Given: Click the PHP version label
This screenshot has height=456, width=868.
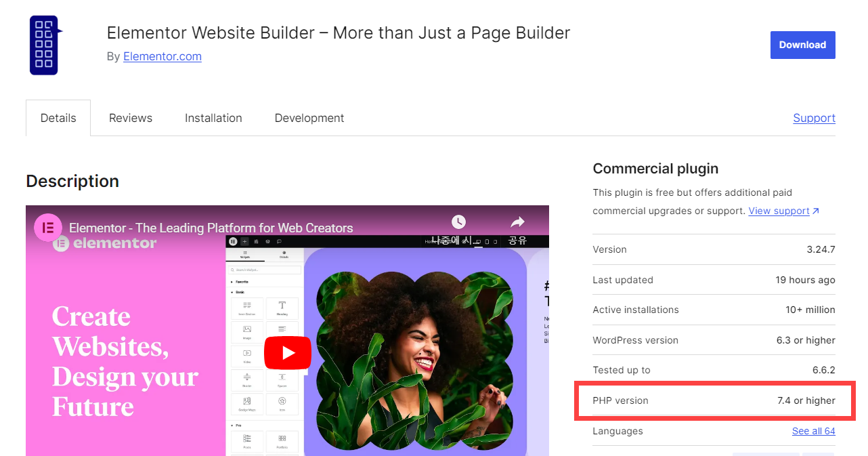Looking at the screenshot, I should pyautogui.click(x=620, y=400).
